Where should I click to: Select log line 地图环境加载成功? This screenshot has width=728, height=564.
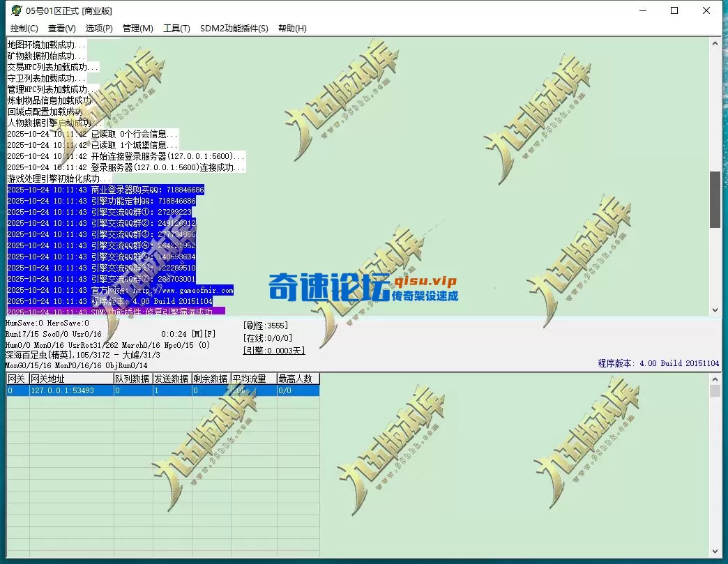(x=47, y=45)
